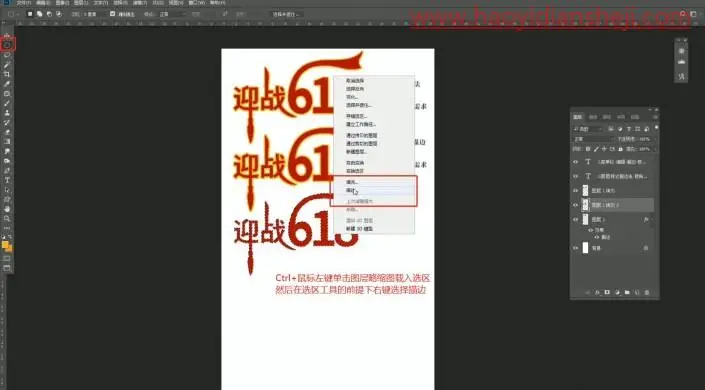
Task: Click the Subtract from Selection mode icon
Action: point(49,14)
